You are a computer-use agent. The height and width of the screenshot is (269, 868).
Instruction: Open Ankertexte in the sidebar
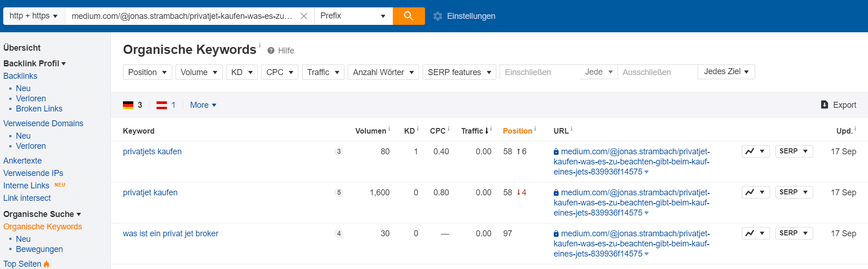[x=23, y=161]
